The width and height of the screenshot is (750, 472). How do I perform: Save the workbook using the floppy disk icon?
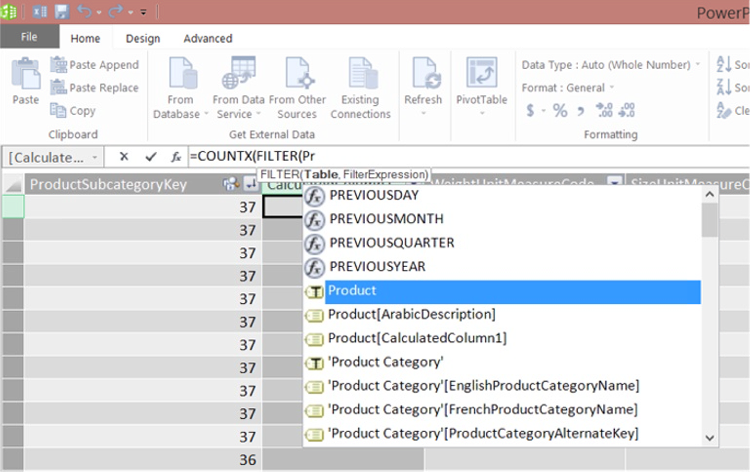61,11
